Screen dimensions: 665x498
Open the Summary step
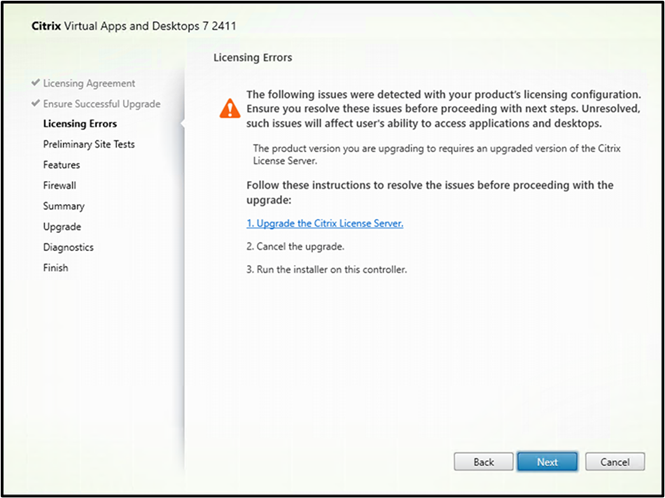point(64,206)
